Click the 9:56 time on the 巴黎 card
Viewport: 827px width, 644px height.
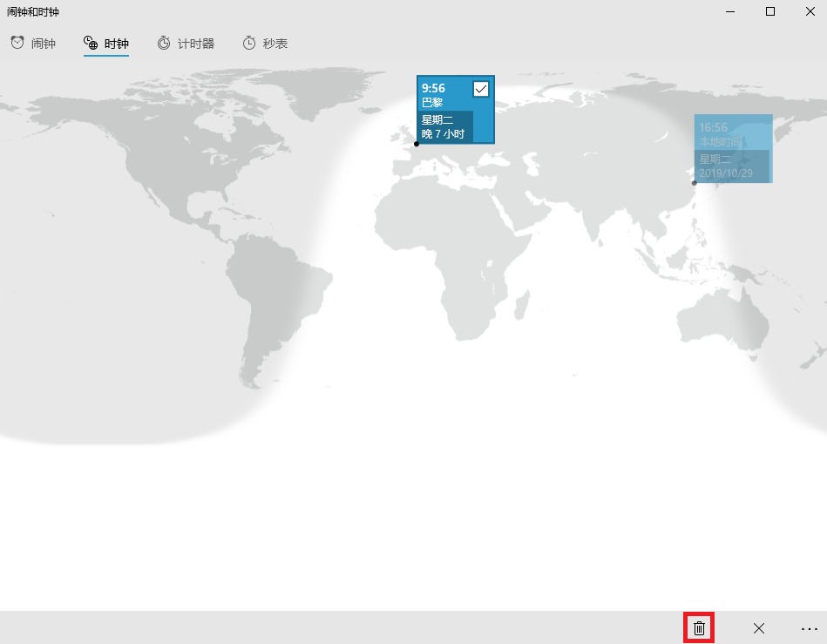pyautogui.click(x=434, y=88)
